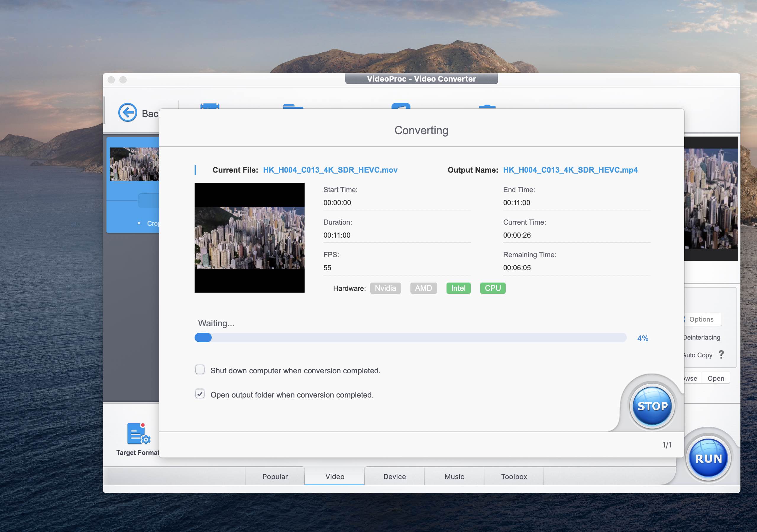The height and width of the screenshot is (532, 757).
Task: Click the Back arrow icon
Action: [x=127, y=113]
